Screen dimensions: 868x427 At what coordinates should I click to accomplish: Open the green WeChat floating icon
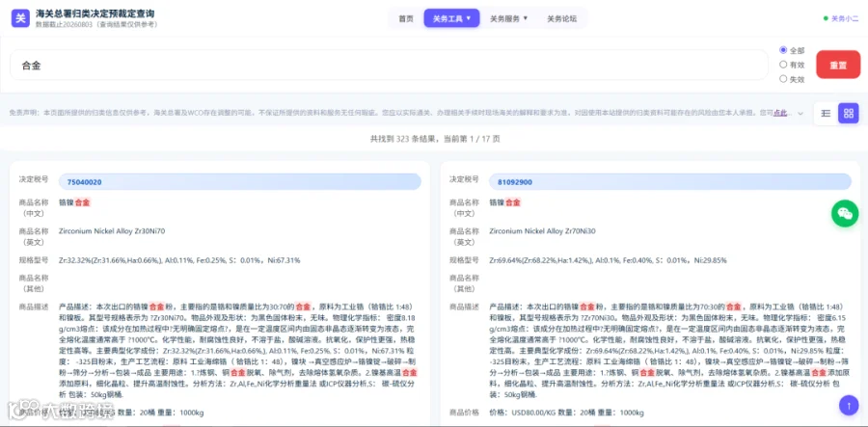coord(845,214)
